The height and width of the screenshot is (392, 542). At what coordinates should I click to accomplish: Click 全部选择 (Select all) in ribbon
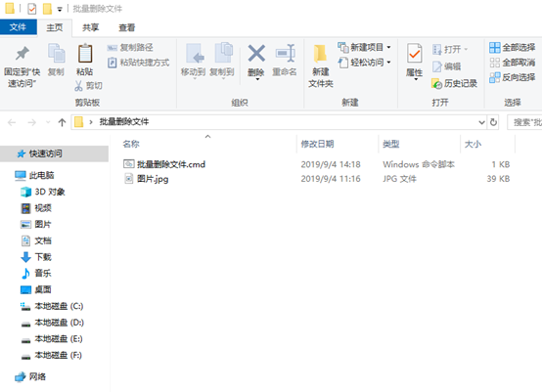(x=512, y=47)
